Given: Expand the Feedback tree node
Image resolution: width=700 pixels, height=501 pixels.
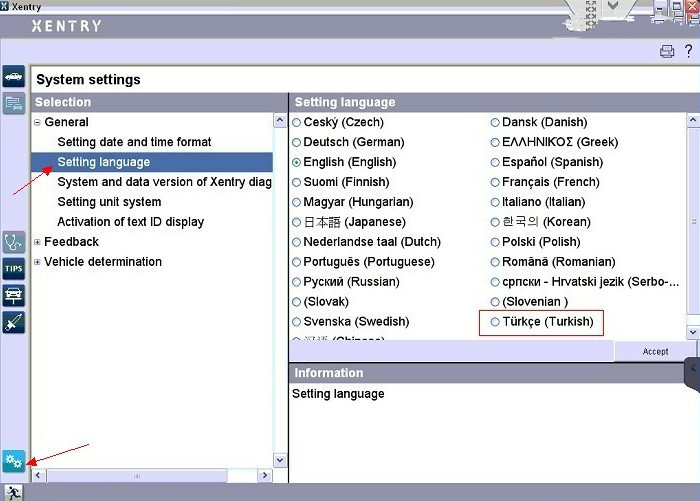Looking at the screenshot, I should click(38, 242).
